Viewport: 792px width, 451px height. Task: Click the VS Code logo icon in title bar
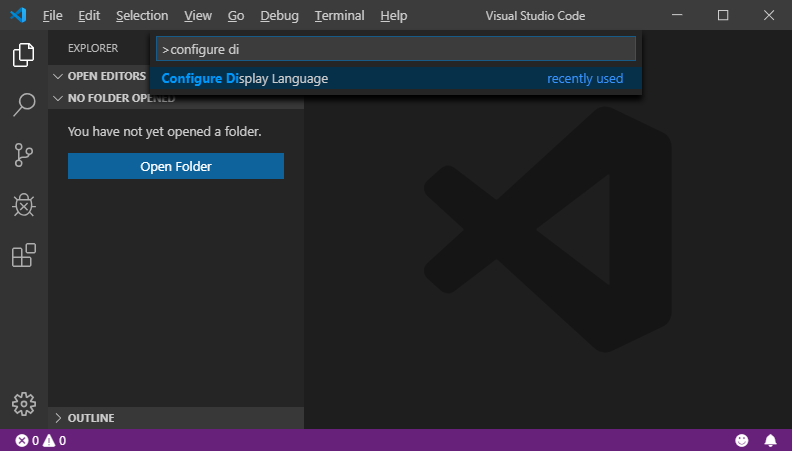[18, 15]
